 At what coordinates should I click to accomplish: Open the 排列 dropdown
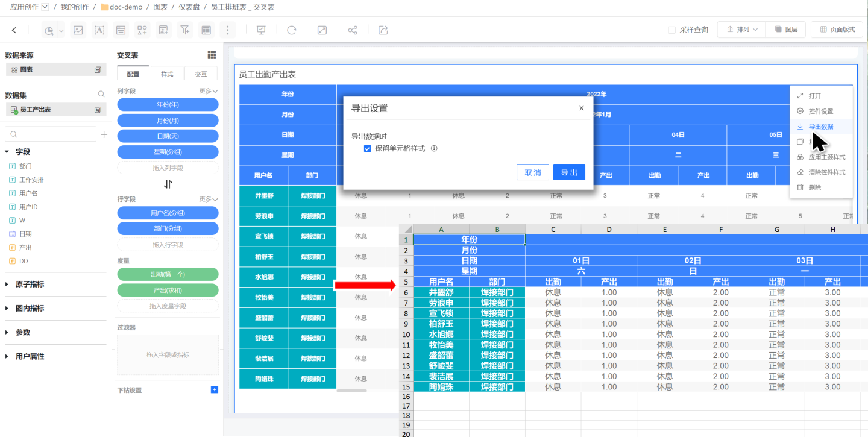click(x=741, y=30)
